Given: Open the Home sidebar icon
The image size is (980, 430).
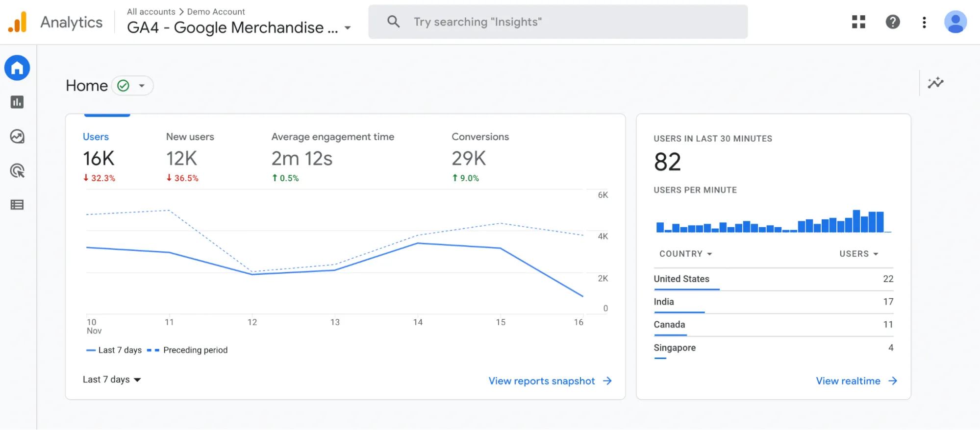Looking at the screenshot, I should (17, 68).
